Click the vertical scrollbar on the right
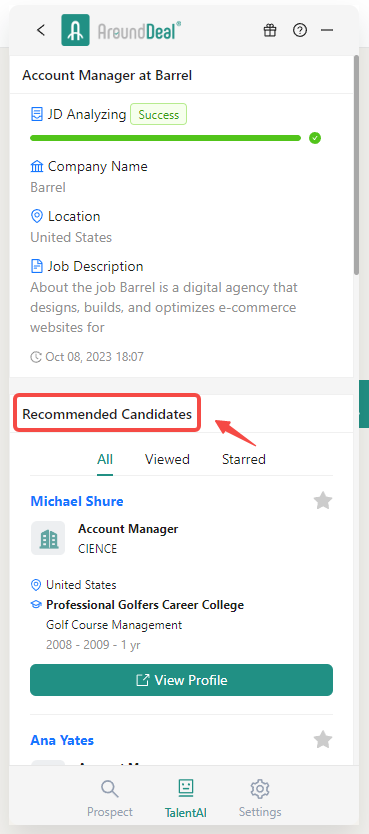369x834 pixels. pos(356,166)
